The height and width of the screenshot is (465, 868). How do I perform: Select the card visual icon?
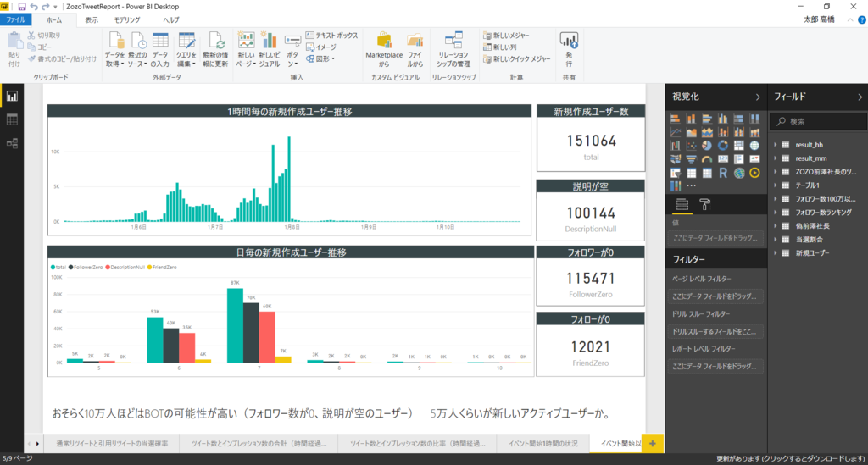coord(723,159)
